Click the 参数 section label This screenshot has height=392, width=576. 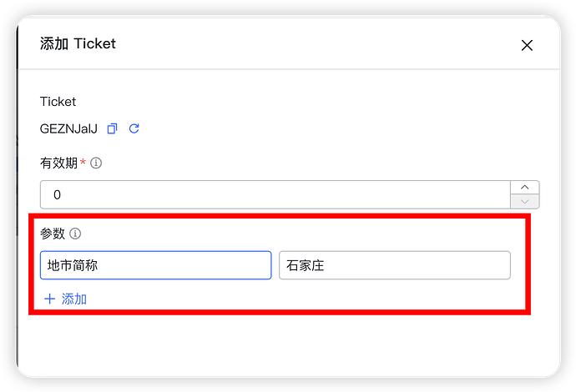click(x=53, y=234)
